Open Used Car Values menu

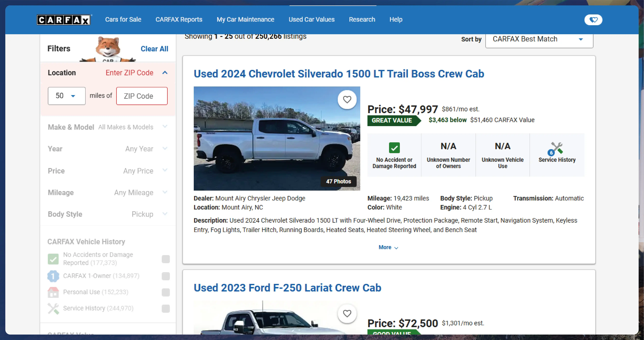pos(312,20)
